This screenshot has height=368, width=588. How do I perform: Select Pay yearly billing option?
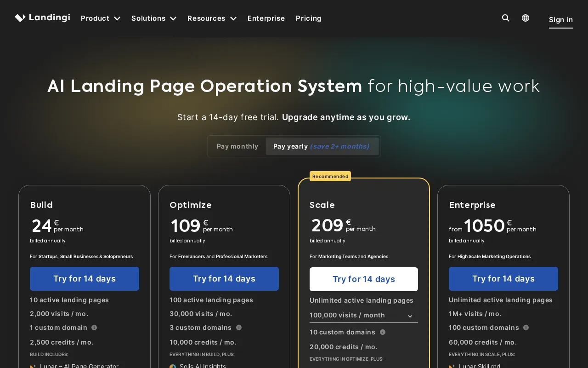point(322,146)
